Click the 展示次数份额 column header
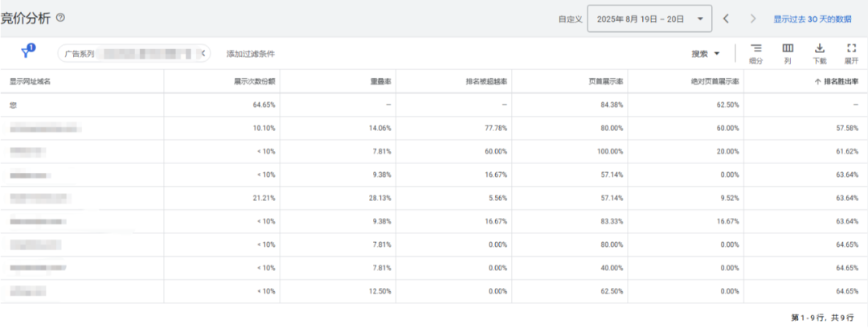 pos(255,81)
